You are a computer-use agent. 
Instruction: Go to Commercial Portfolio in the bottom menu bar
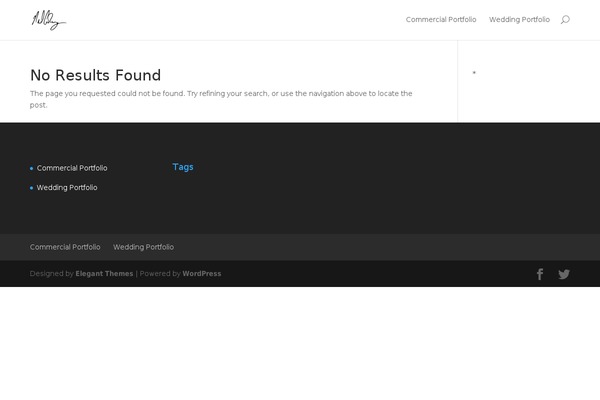(x=65, y=247)
